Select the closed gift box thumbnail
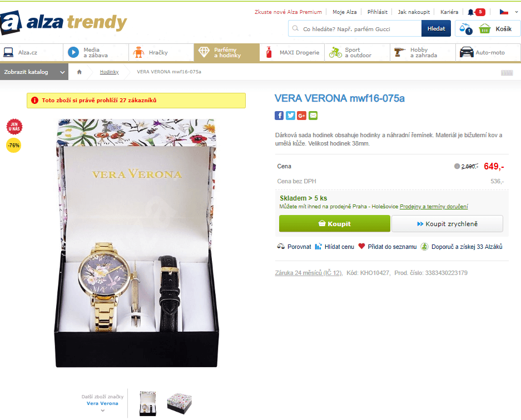This screenshot has width=521, height=420. pyautogui.click(x=180, y=403)
